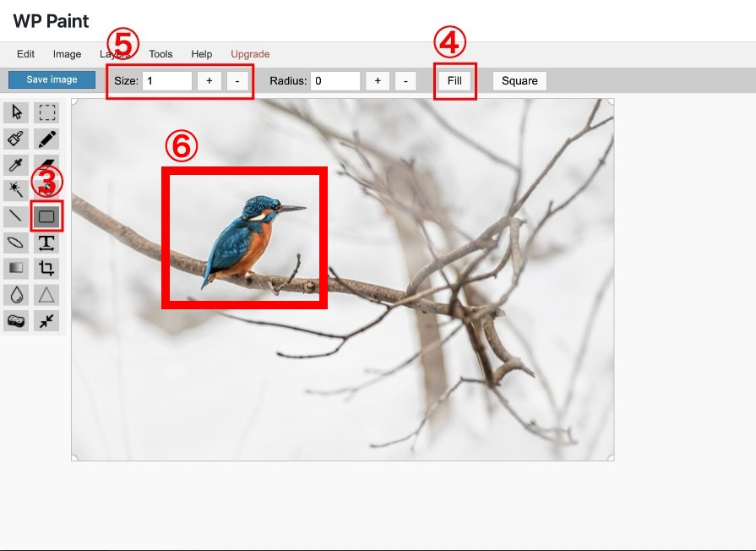Decrease Radius with the minus button
The width and height of the screenshot is (756, 551).
(x=405, y=80)
